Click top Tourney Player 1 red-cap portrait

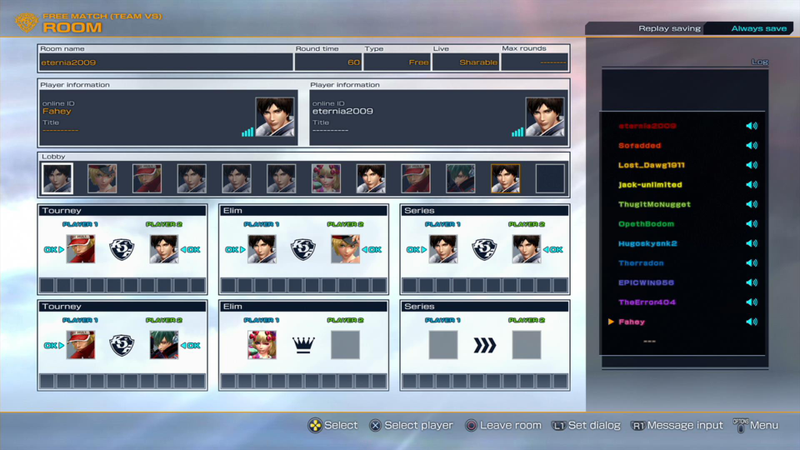point(81,249)
